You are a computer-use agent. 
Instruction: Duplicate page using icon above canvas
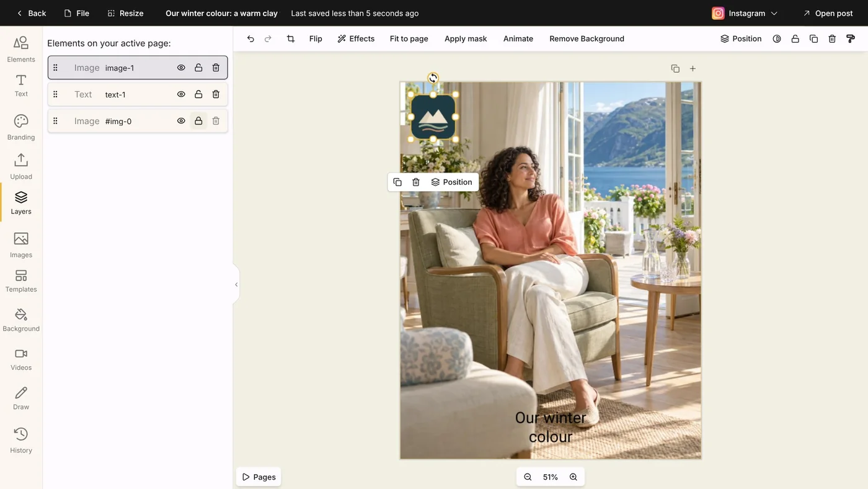point(675,68)
